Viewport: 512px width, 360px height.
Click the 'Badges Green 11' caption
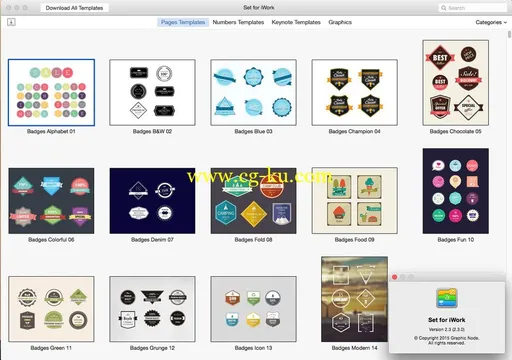pyautogui.click(x=51, y=348)
